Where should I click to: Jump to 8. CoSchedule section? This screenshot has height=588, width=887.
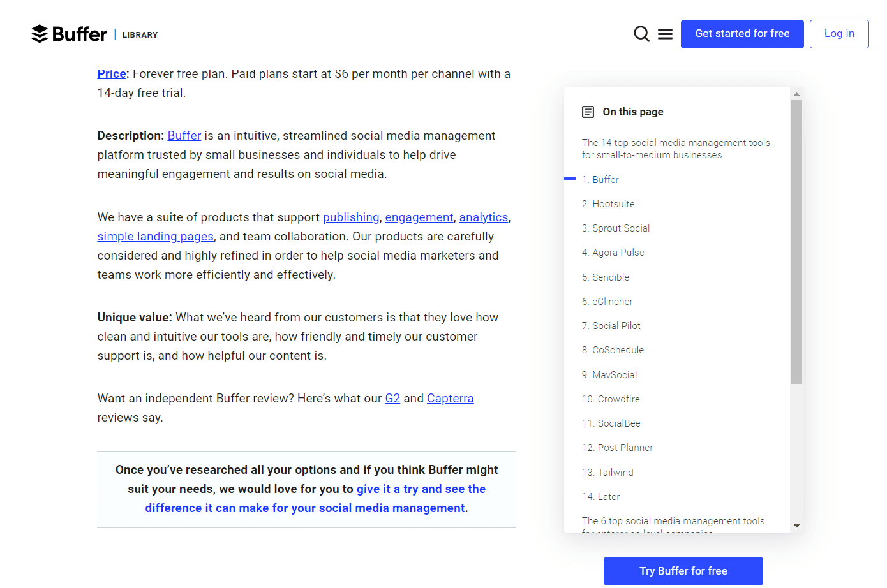(x=613, y=350)
